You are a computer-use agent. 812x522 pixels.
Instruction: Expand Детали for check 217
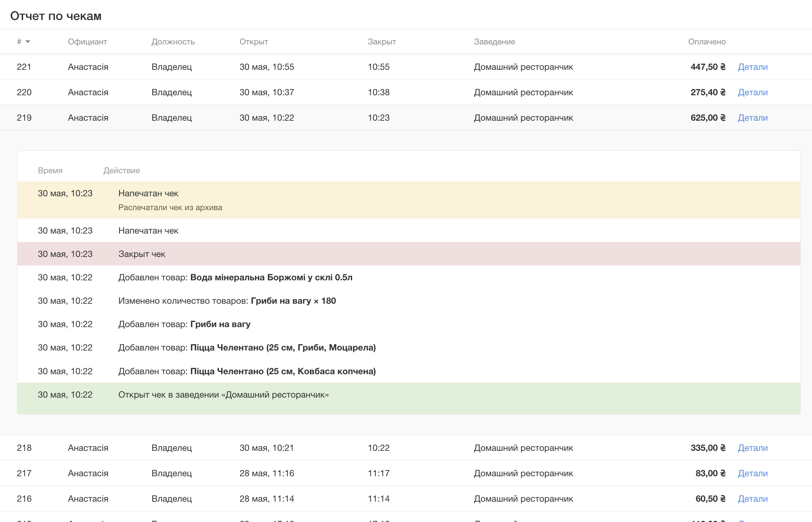752,473
